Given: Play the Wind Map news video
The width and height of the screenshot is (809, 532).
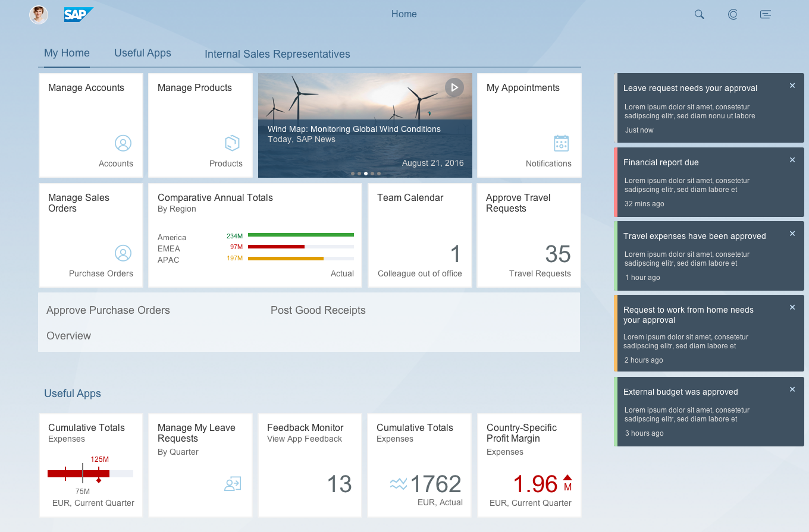Looking at the screenshot, I should tap(454, 87).
